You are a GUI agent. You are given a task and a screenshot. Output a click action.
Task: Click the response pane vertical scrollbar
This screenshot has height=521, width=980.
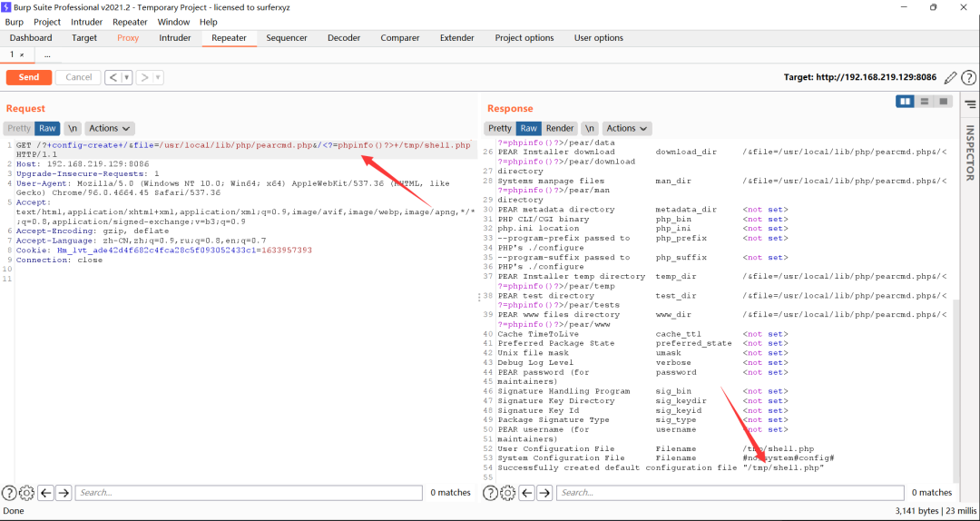point(955,391)
